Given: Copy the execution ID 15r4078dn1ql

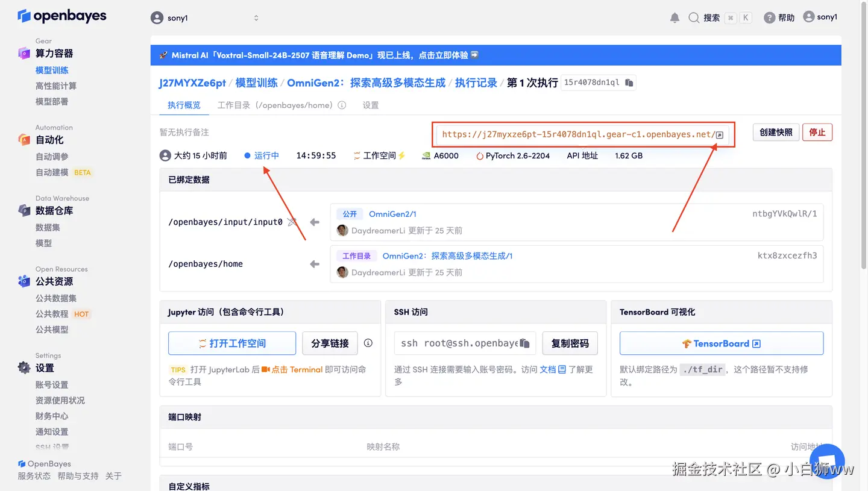Looking at the screenshot, I should coord(629,83).
